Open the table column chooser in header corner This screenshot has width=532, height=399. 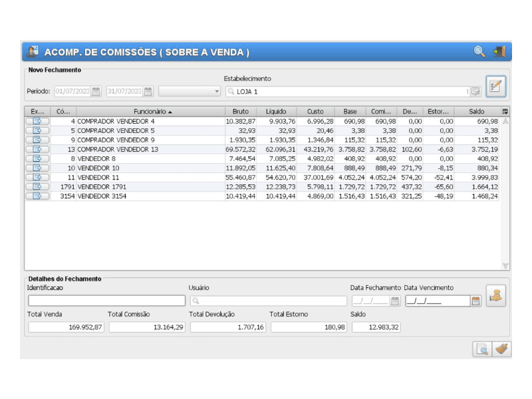[x=505, y=112]
